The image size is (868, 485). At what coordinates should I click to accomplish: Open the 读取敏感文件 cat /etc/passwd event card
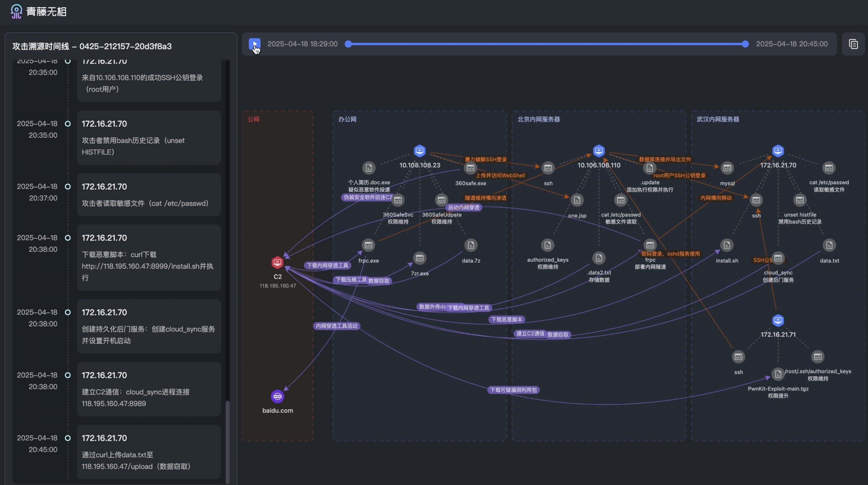click(x=149, y=195)
